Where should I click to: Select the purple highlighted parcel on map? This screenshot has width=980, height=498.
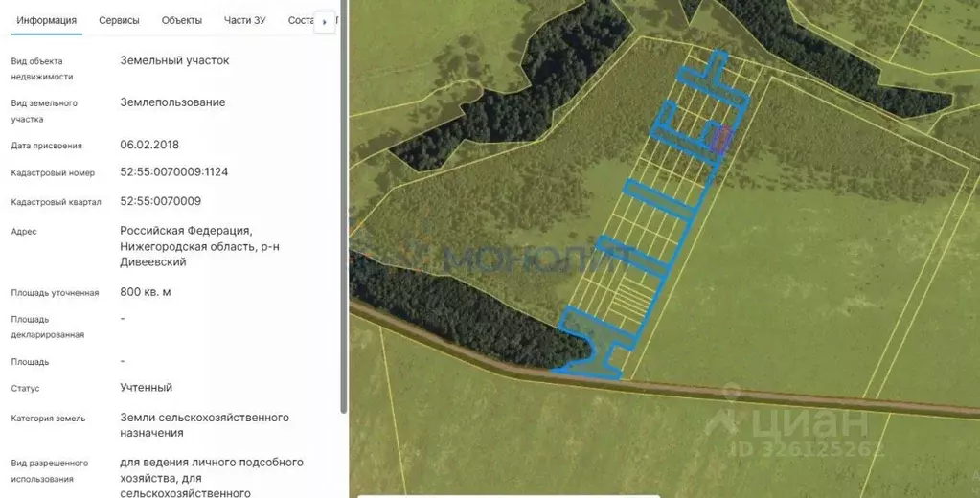point(722,140)
